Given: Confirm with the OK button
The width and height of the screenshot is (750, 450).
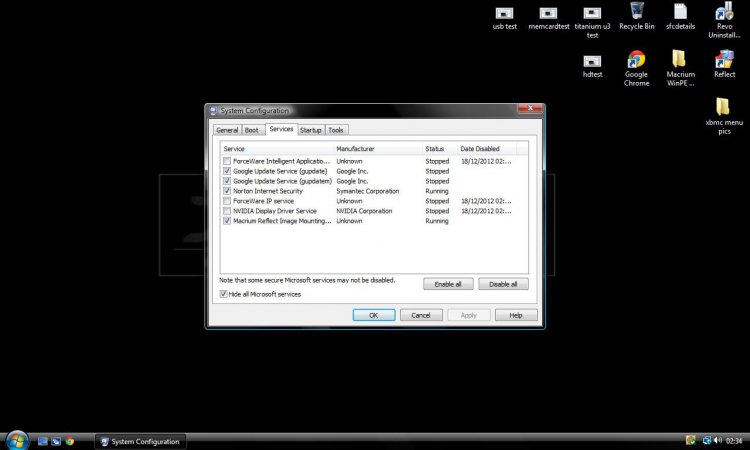Looking at the screenshot, I should pyautogui.click(x=374, y=315).
